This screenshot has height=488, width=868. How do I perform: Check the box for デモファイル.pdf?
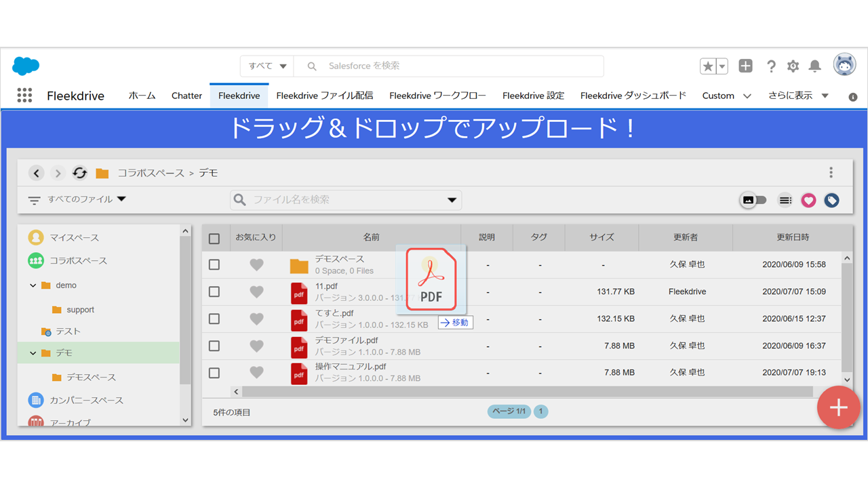214,346
